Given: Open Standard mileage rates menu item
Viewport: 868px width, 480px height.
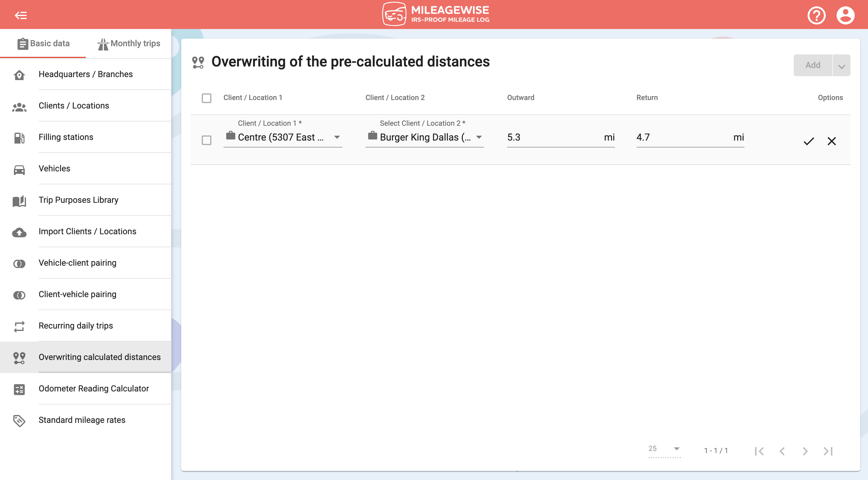Looking at the screenshot, I should click(85, 420).
